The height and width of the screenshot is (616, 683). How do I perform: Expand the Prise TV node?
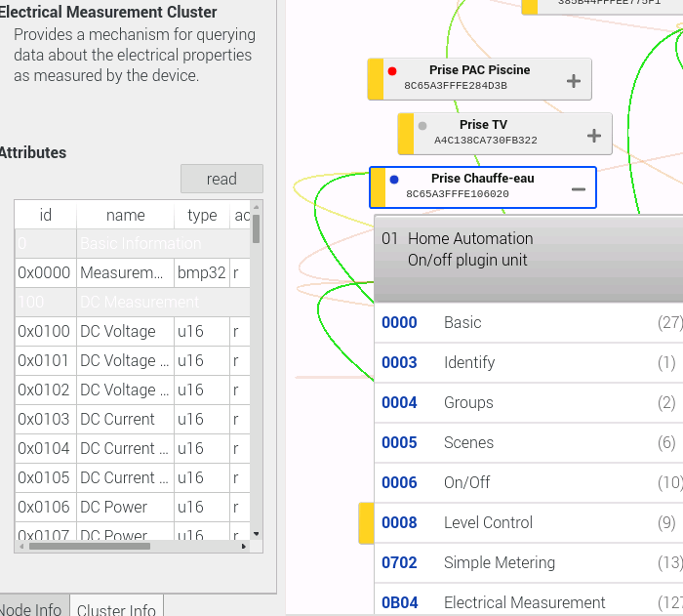594,136
